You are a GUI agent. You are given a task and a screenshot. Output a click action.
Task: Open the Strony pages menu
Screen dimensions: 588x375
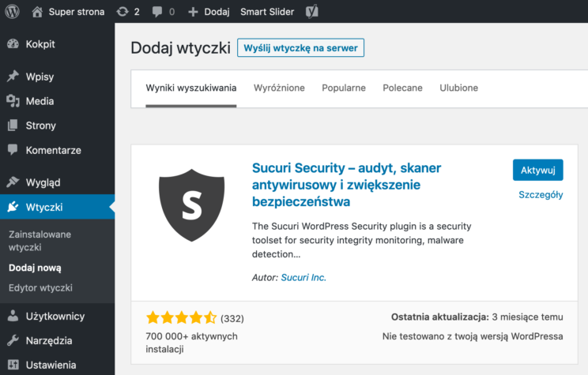[x=41, y=126]
